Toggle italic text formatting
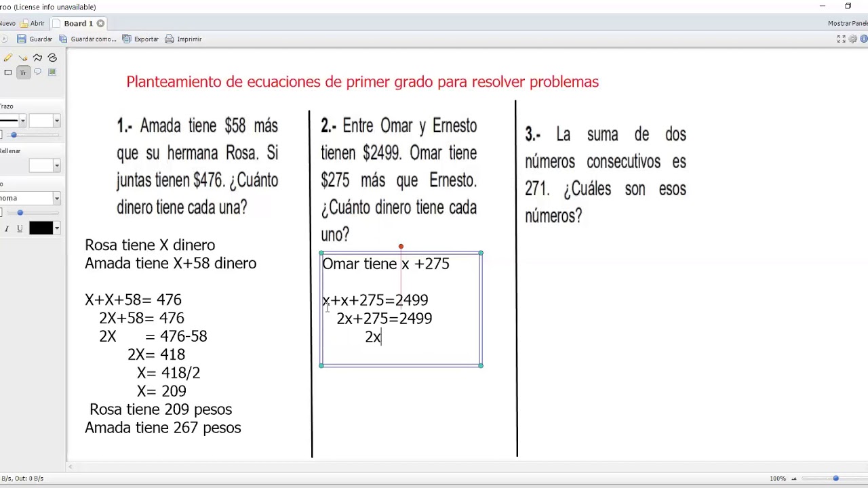 point(7,229)
